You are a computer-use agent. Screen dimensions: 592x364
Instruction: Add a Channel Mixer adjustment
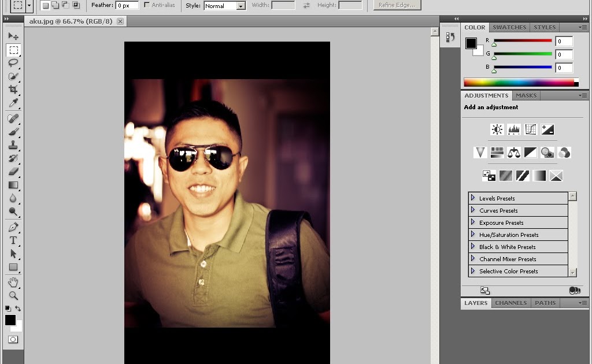pos(564,153)
